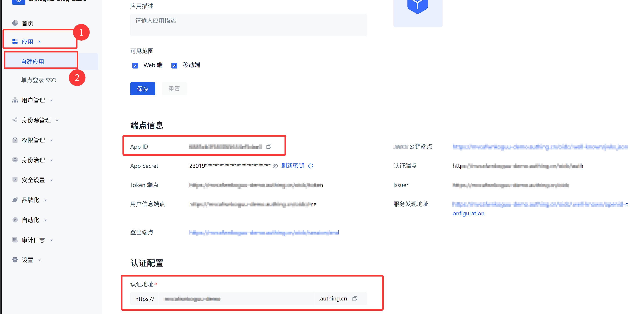
Task: Click the 审计日志 log icon
Action: point(15,240)
